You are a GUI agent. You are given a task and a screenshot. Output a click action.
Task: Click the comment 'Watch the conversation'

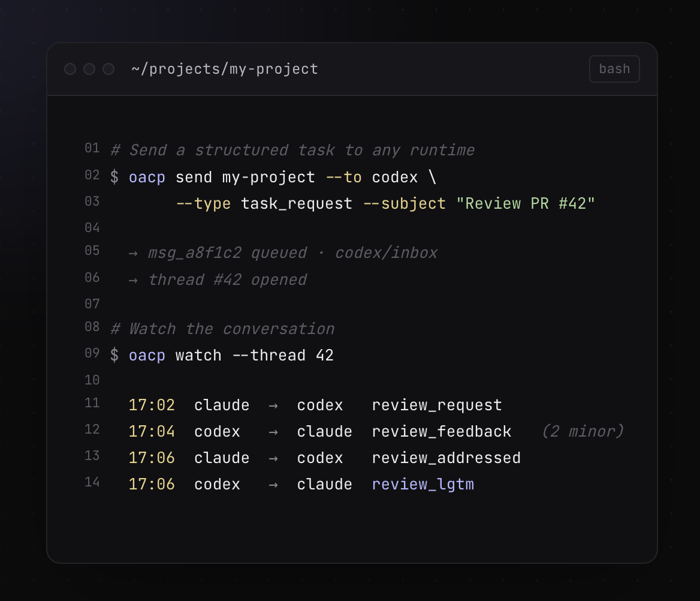222,329
